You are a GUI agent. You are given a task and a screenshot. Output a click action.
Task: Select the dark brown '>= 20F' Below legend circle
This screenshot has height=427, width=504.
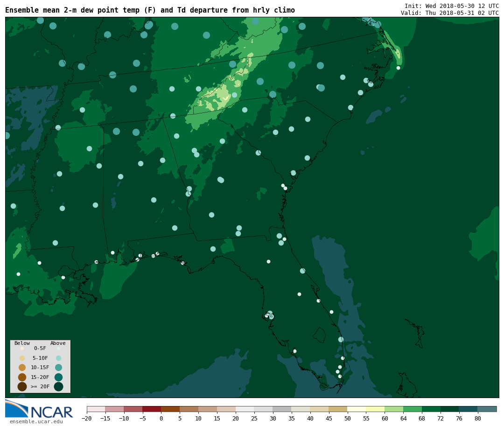point(22,386)
